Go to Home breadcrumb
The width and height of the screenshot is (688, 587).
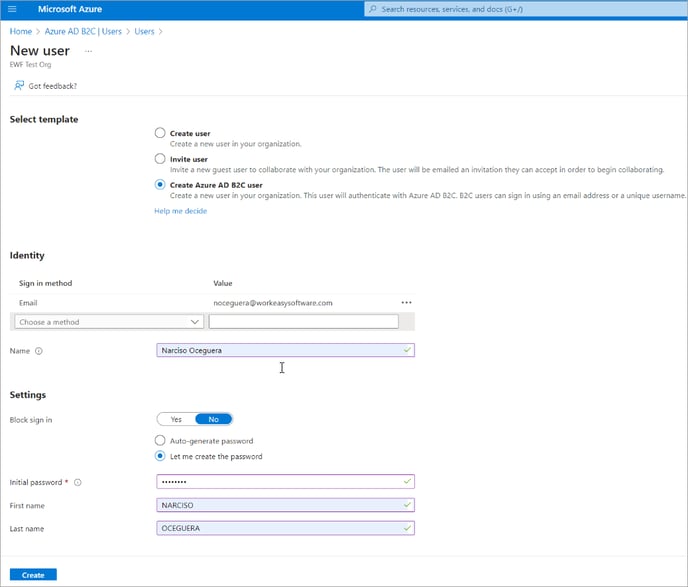(21, 32)
